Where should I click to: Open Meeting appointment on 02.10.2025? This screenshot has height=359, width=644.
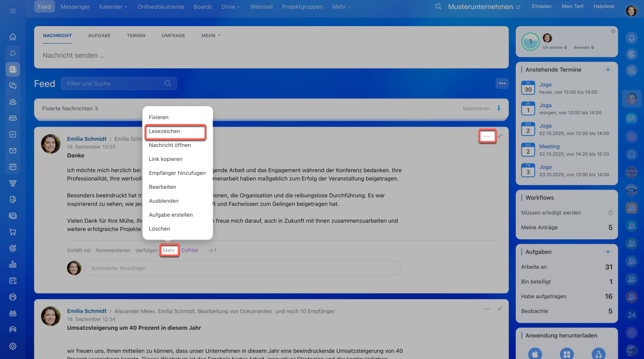point(549,147)
